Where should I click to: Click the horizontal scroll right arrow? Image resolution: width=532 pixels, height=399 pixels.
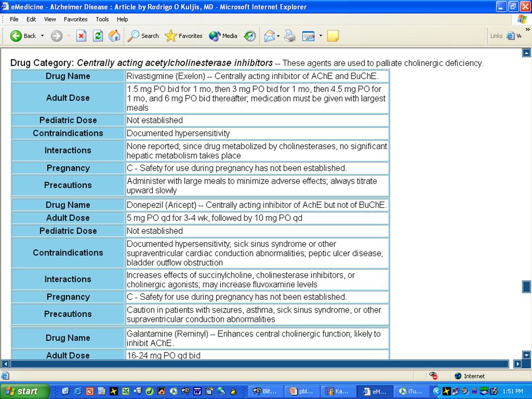click(518, 364)
